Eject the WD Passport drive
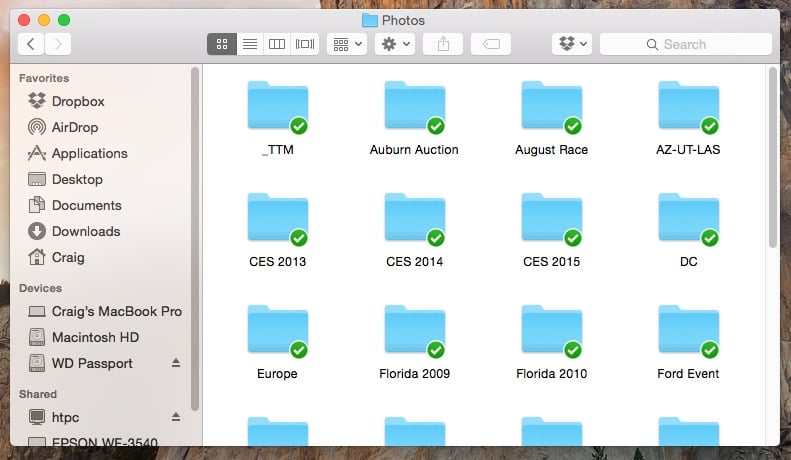791x460 pixels. pos(176,363)
